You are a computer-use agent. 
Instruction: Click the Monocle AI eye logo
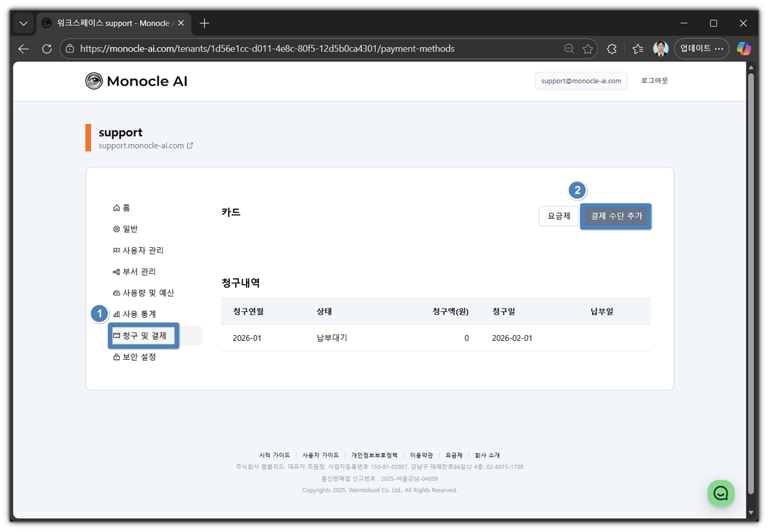[95, 81]
